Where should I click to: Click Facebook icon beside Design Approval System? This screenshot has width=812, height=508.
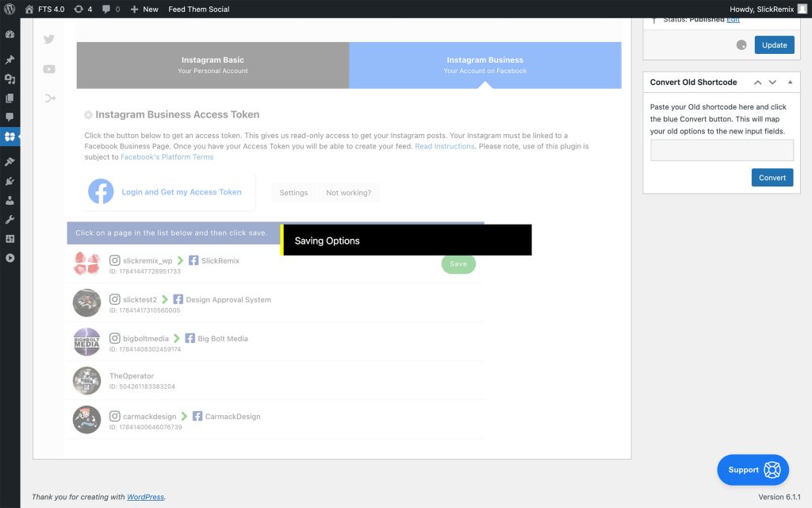point(178,299)
